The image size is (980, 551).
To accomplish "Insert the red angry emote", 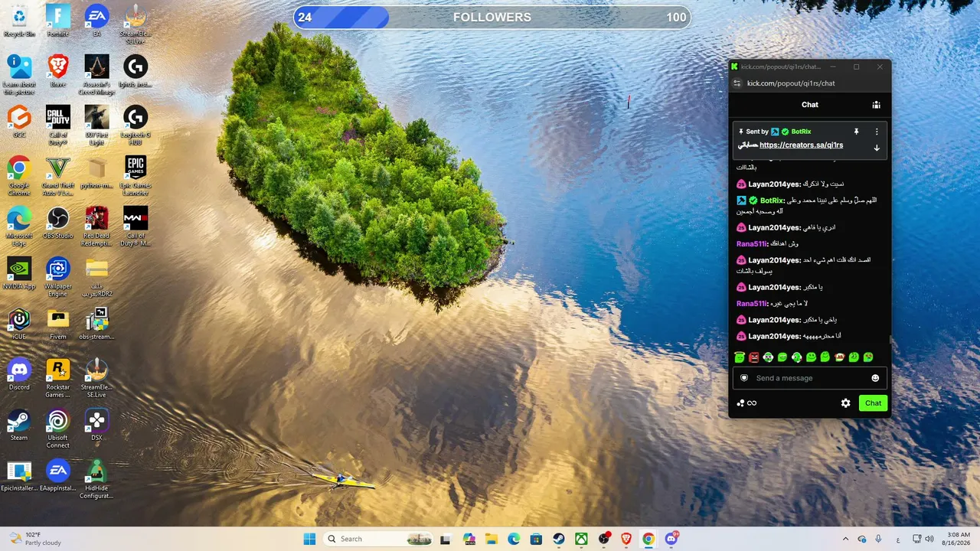I will coord(753,357).
